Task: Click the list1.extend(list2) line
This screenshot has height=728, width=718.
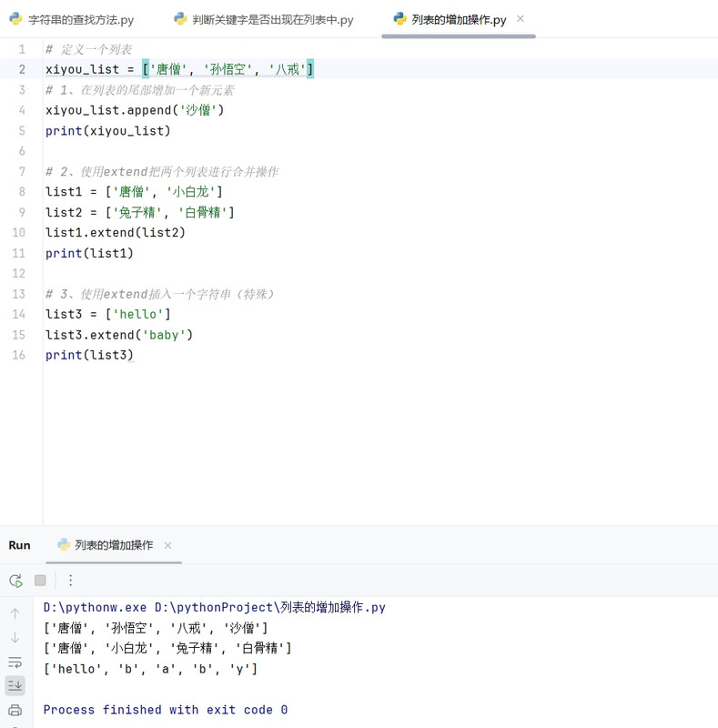Action: click(x=116, y=233)
